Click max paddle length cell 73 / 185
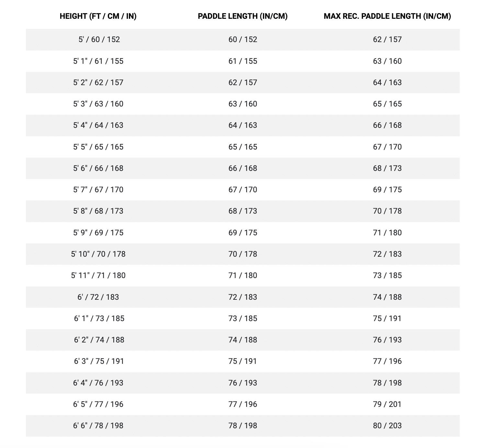This screenshot has height=448, width=485. pyautogui.click(x=387, y=275)
